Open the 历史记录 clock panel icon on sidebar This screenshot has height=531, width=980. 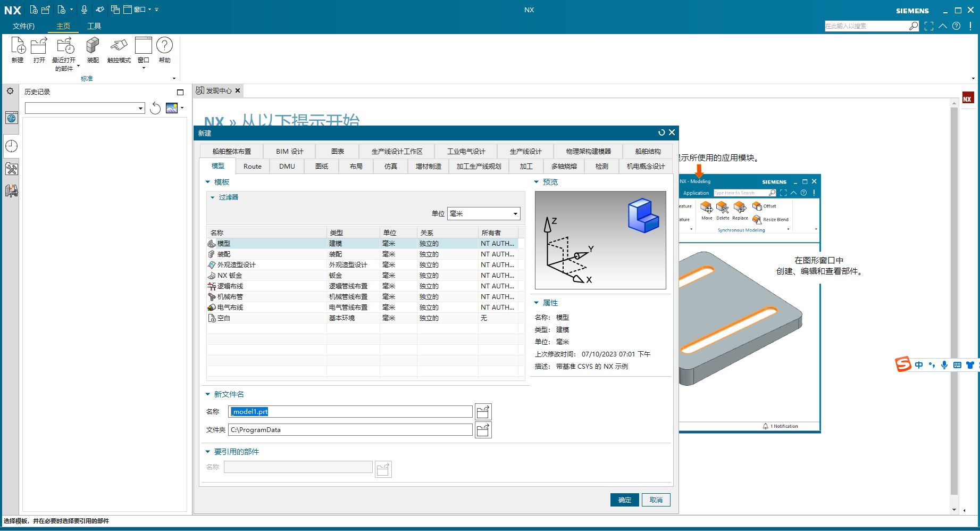click(x=11, y=146)
